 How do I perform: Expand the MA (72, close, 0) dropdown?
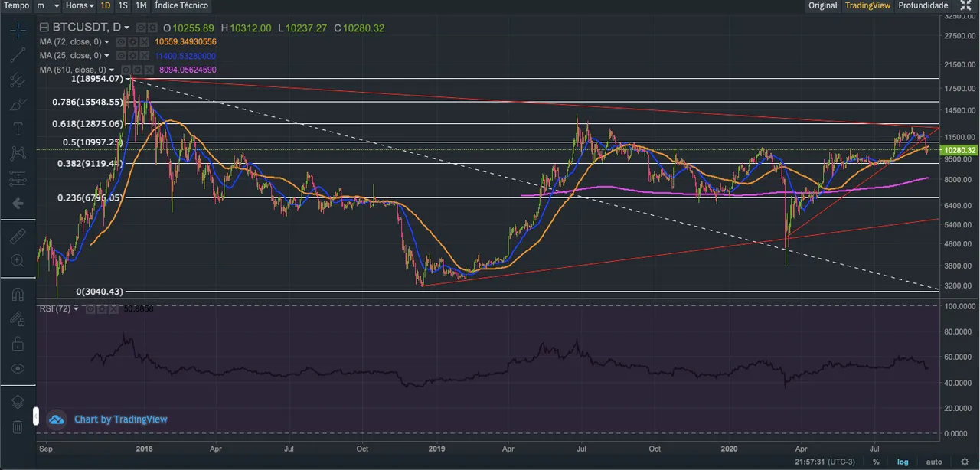click(106, 42)
